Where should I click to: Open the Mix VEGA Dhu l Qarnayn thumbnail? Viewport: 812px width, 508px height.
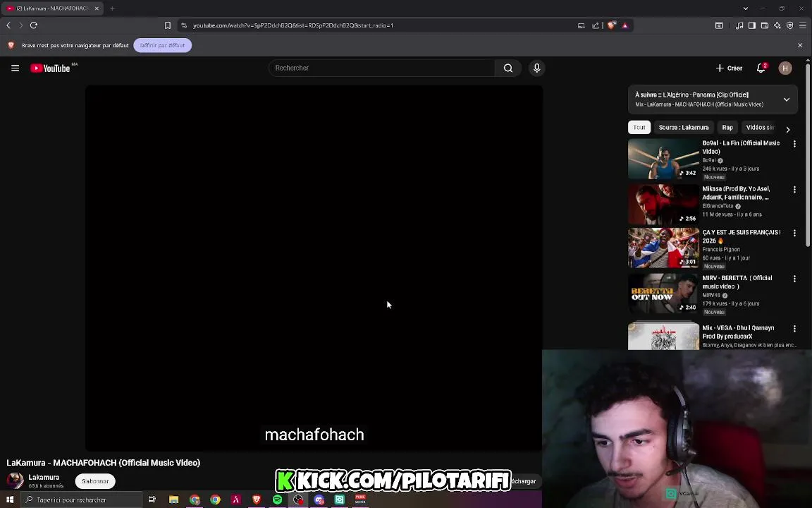coord(663,336)
